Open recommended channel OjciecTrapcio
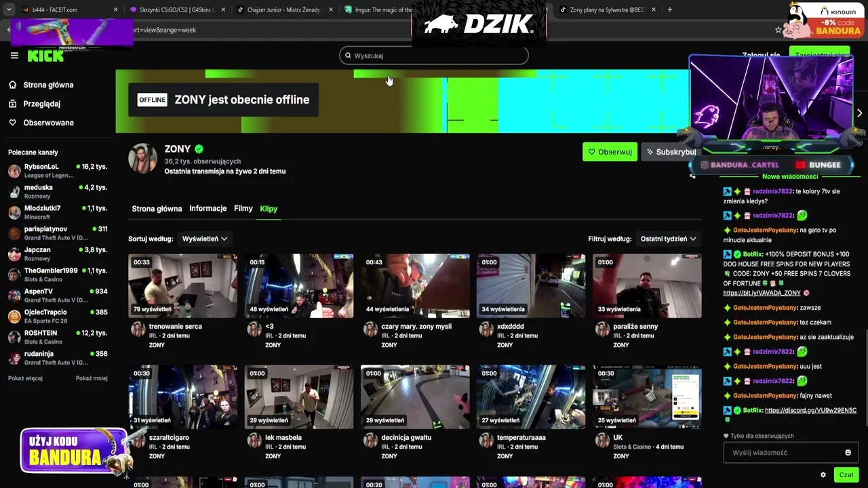The width and height of the screenshot is (868, 488). pos(58,317)
